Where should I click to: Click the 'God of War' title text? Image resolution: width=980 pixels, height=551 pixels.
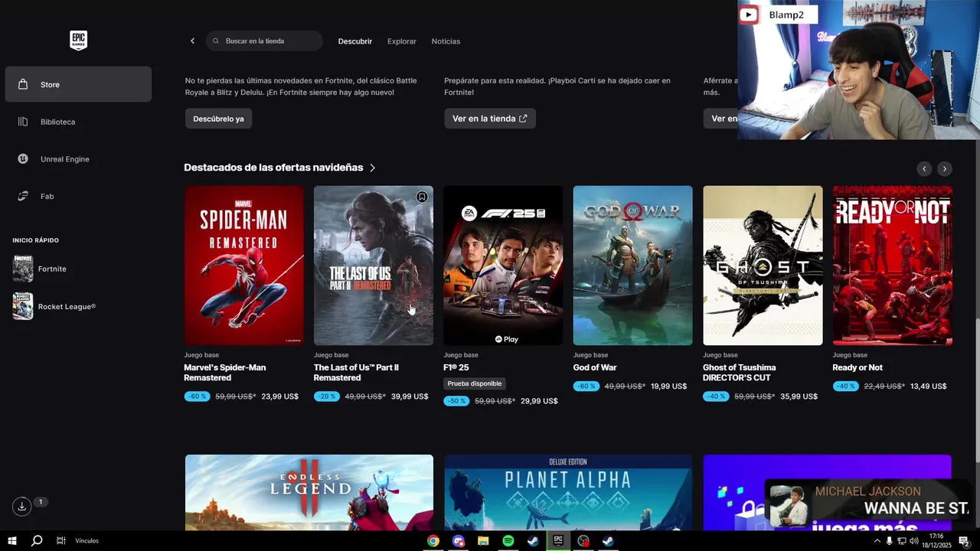pyautogui.click(x=595, y=368)
